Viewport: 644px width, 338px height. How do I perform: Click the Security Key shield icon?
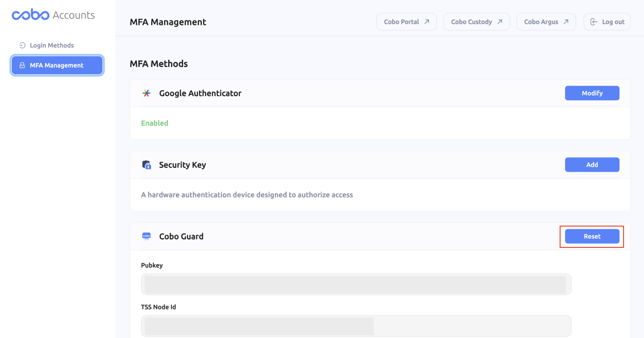click(146, 165)
